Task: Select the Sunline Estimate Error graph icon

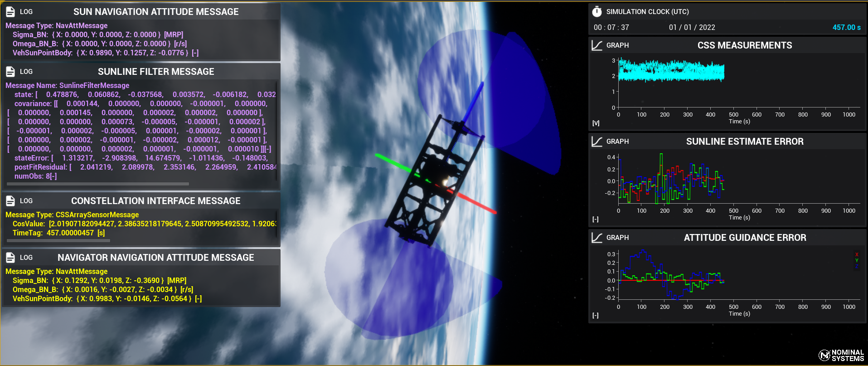Action: [x=597, y=142]
